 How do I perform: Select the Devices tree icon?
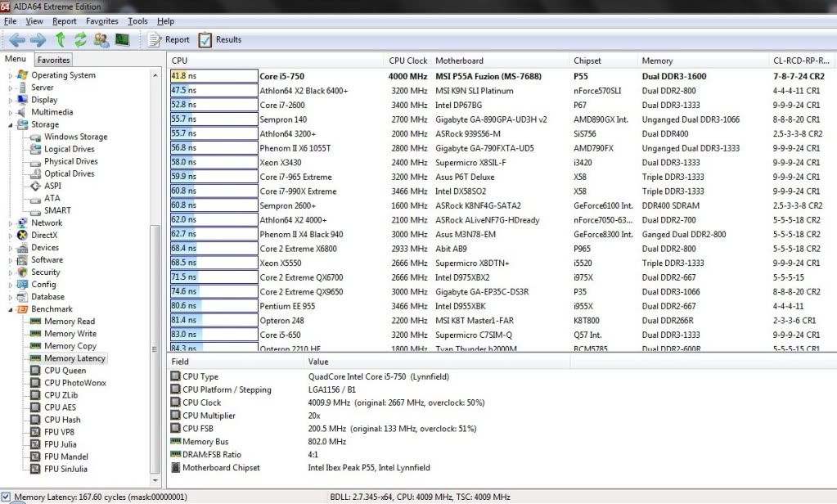(22, 248)
